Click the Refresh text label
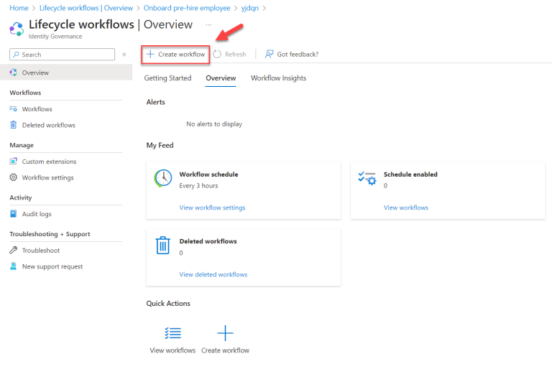This screenshot has height=392, width=552. pyautogui.click(x=236, y=55)
